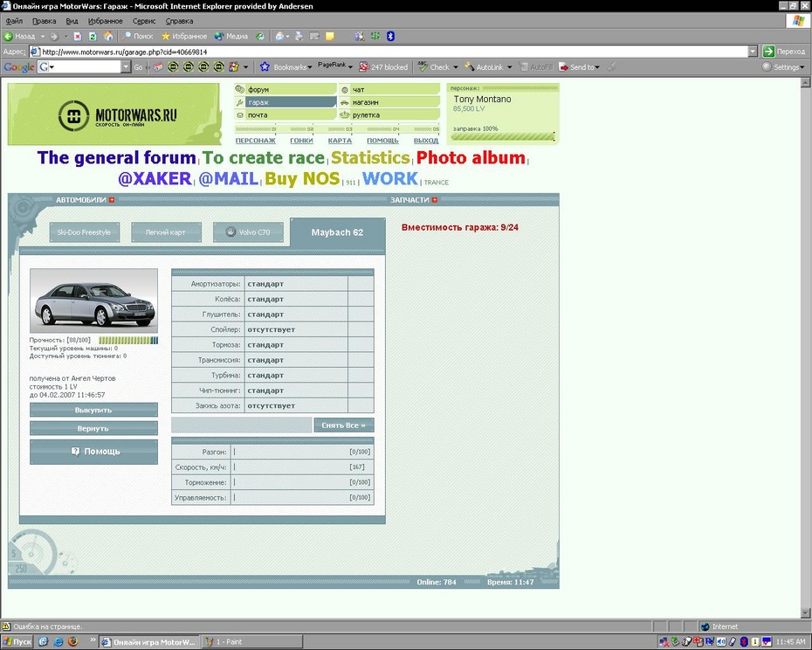The image size is (812, 650).
Task: Click the MotorWars.ru logo banner
Action: point(114,114)
